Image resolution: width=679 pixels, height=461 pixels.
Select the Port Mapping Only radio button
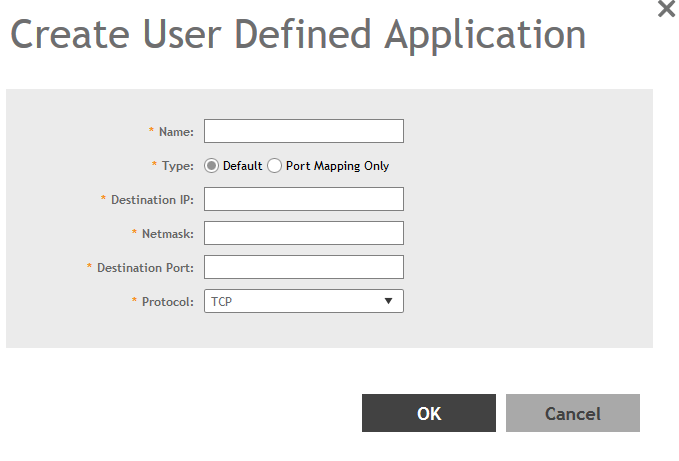click(x=275, y=166)
